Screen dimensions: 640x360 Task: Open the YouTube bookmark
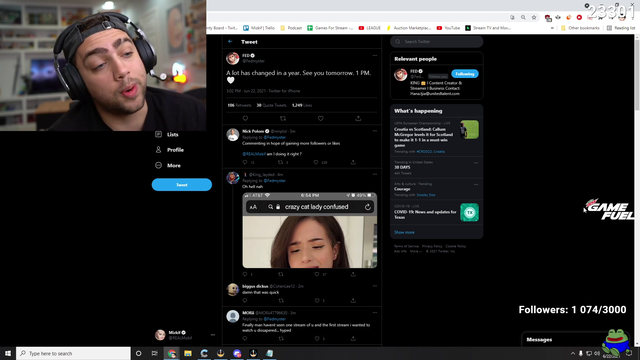(448, 28)
